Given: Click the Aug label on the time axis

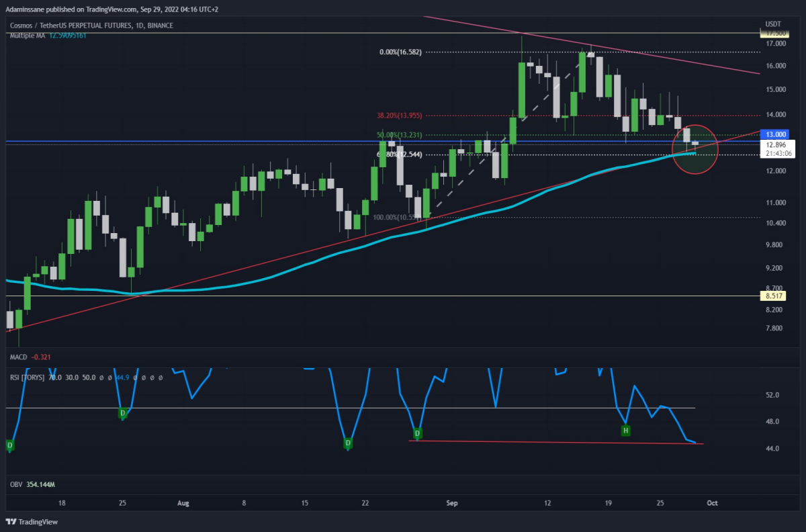Looking at the screenshot, I should pyautogui.click(x=183, y=502).
